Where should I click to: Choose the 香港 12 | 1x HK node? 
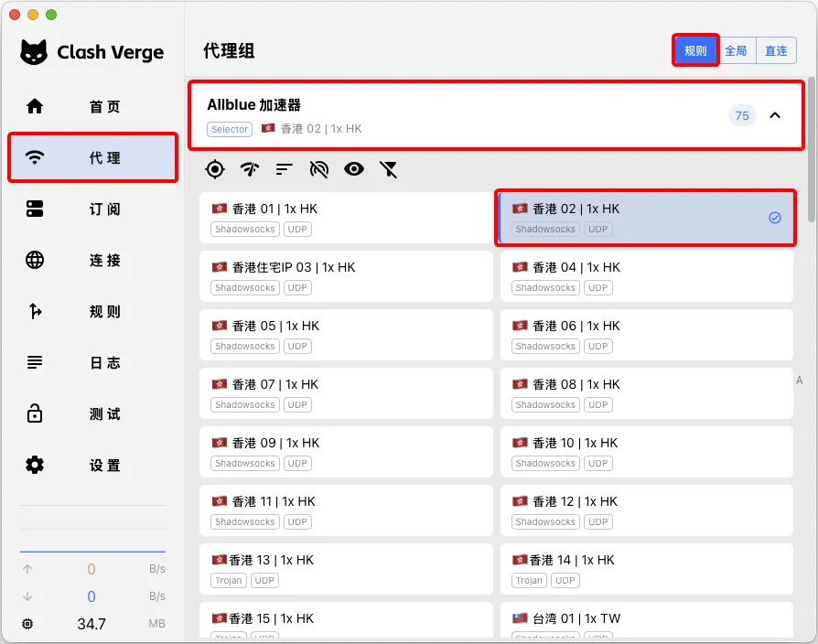pos(647,510)
